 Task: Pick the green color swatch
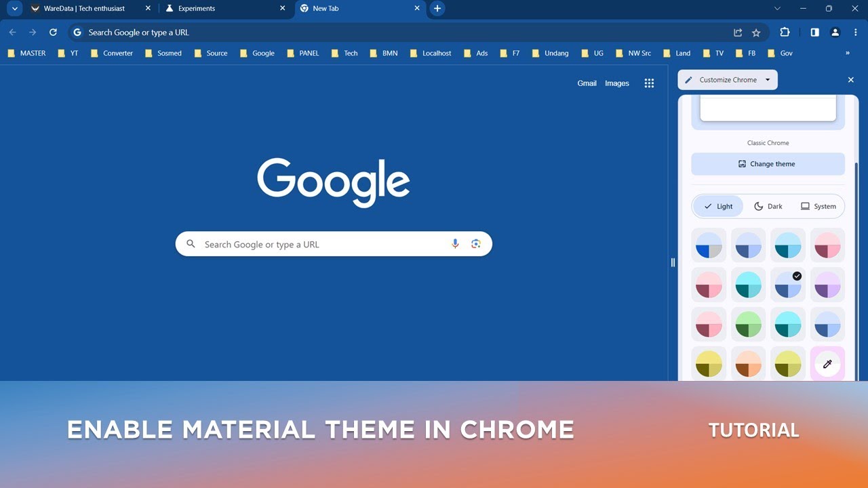(x=749, y=325)
